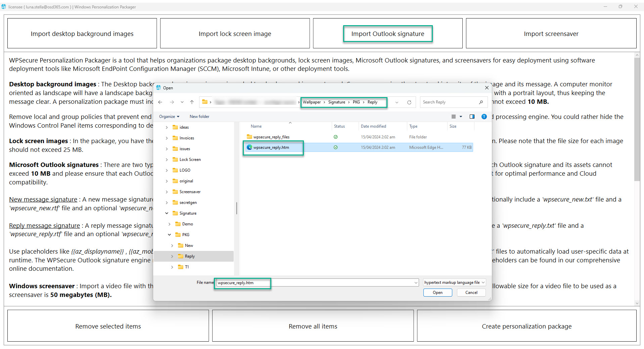
Task: Click Create personalization package
Action: pyautogui.click(x=526, y=326)
